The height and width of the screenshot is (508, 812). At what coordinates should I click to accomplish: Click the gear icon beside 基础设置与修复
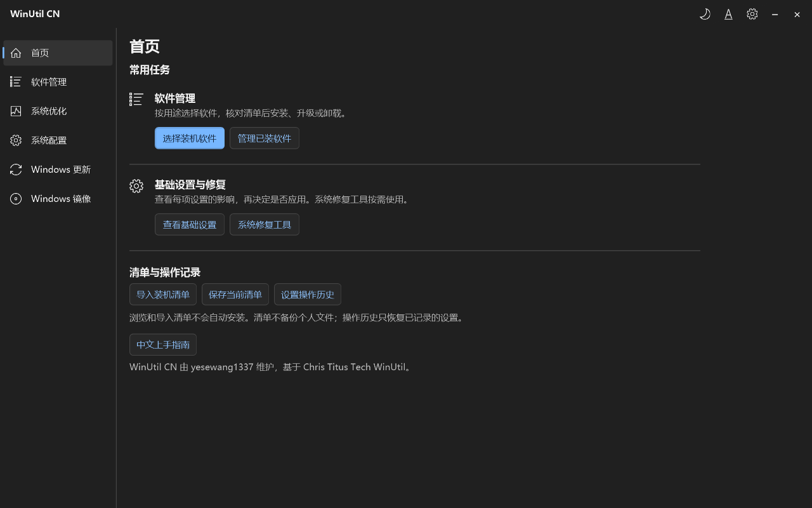(x=136, y=185)
